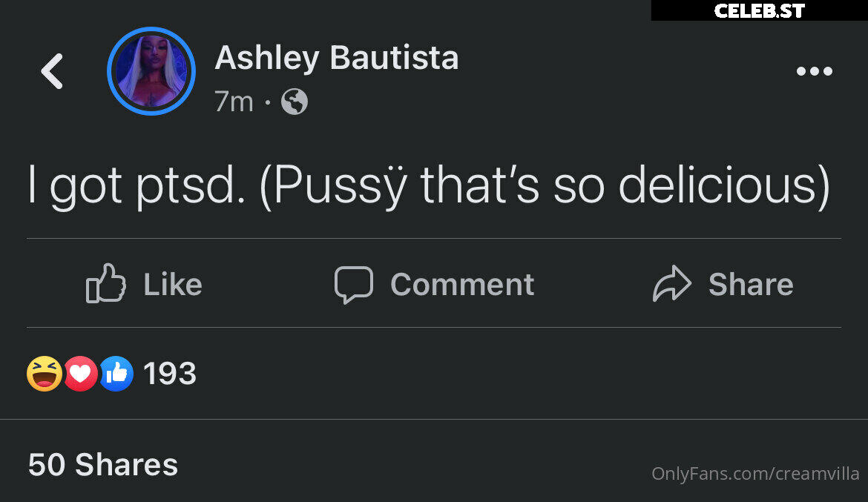The image size is (868, 502).
Task: Click the speech bubble Comment icon
Action: point(354,285)
